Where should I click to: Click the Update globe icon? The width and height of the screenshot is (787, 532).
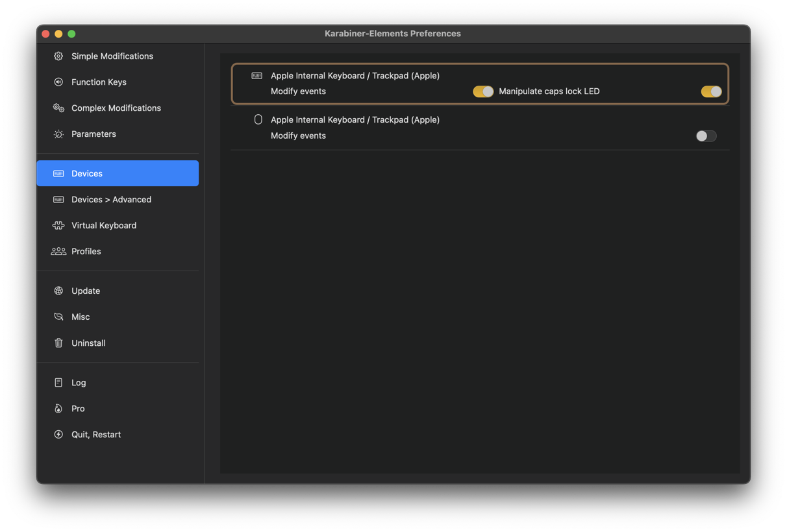(x=58, y=291)
